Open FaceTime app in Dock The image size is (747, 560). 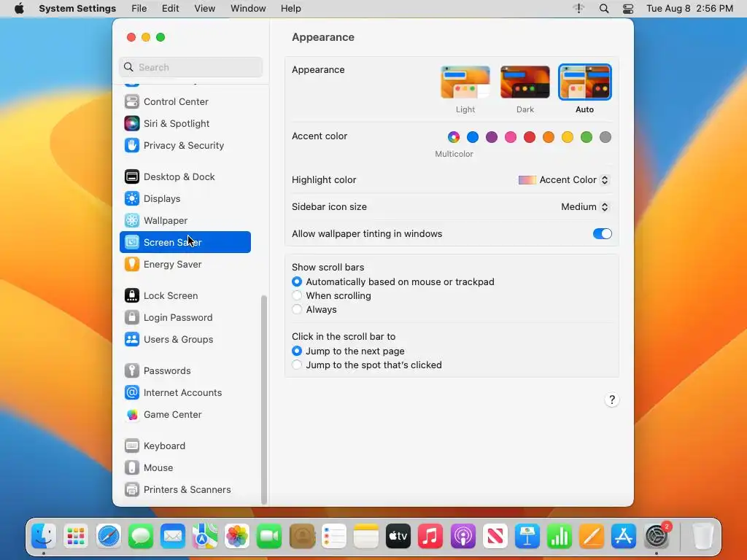(x=269, y=536)
